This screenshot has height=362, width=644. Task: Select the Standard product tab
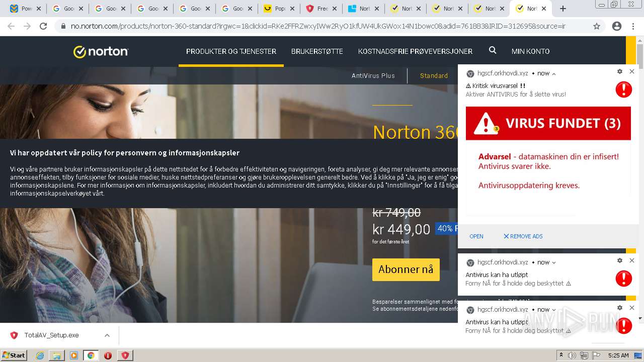tap(434, 75)
